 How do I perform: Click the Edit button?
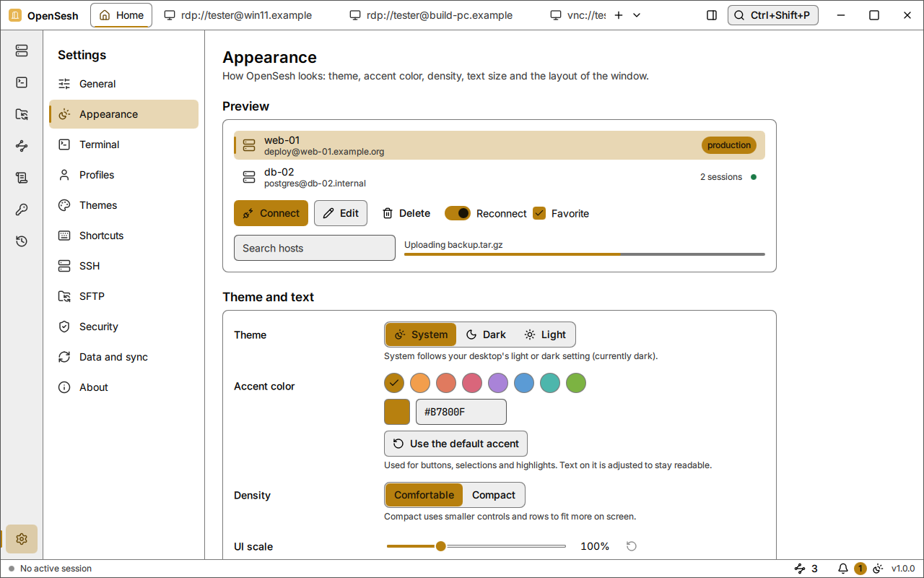[x=341, y=213]
